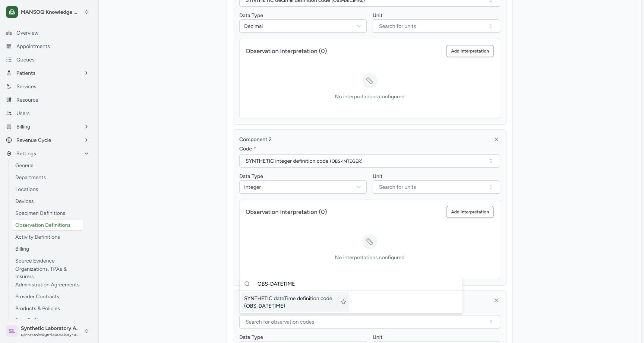The height and width of the screenshot is (343, 644).
Task: Add Interpretation to Component 2
Action: [x=470, y=212]
